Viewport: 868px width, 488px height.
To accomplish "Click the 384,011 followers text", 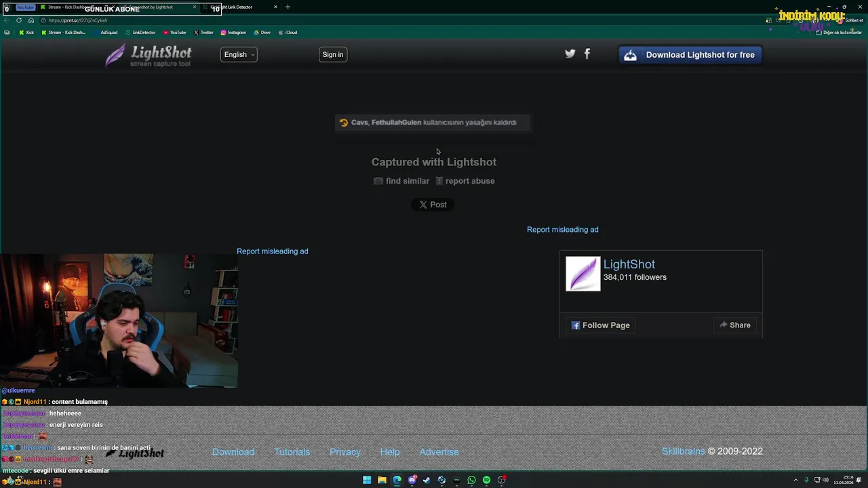I will point(635,277).
